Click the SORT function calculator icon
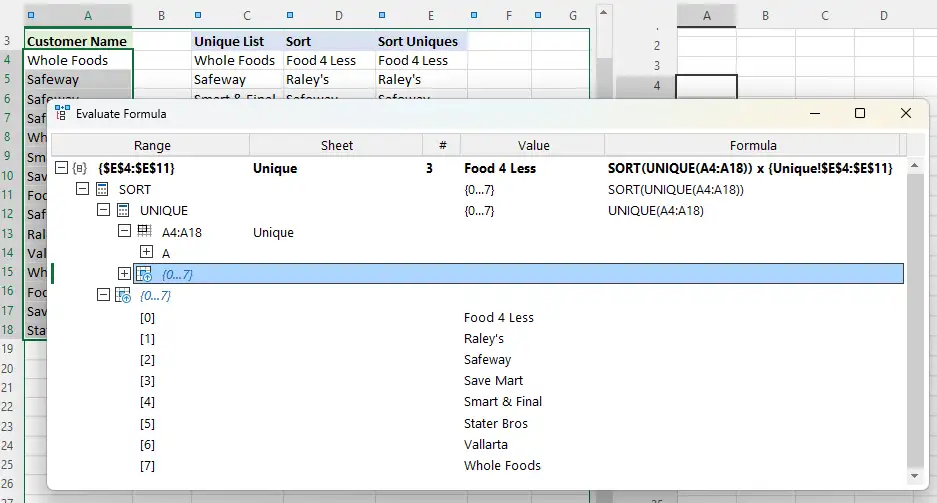The image size is (937, 503). [x=102, y=189]
